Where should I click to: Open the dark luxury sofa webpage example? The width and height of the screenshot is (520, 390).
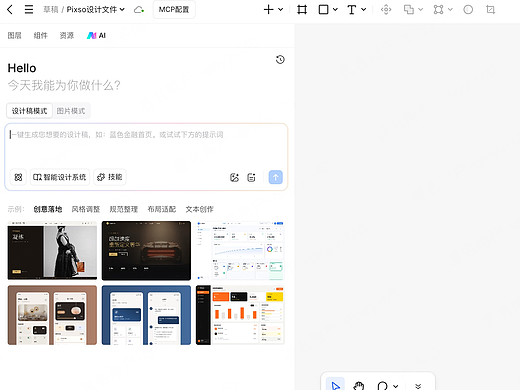tap(146, 250)
